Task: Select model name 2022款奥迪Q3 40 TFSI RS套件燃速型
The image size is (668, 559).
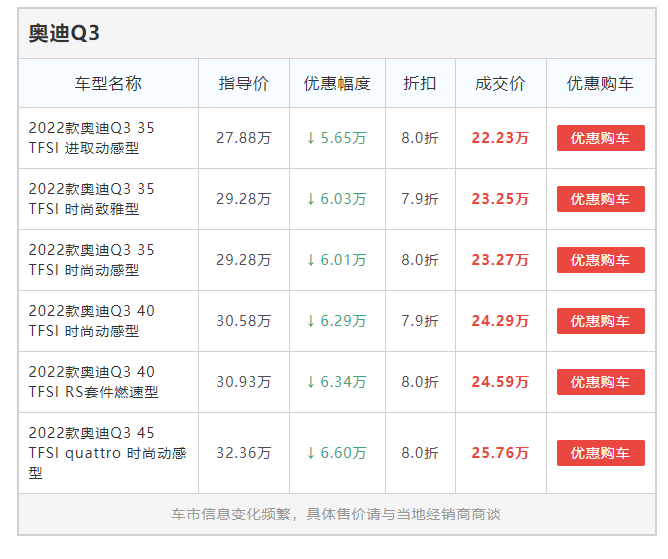Action: click(x=93, y=382)
